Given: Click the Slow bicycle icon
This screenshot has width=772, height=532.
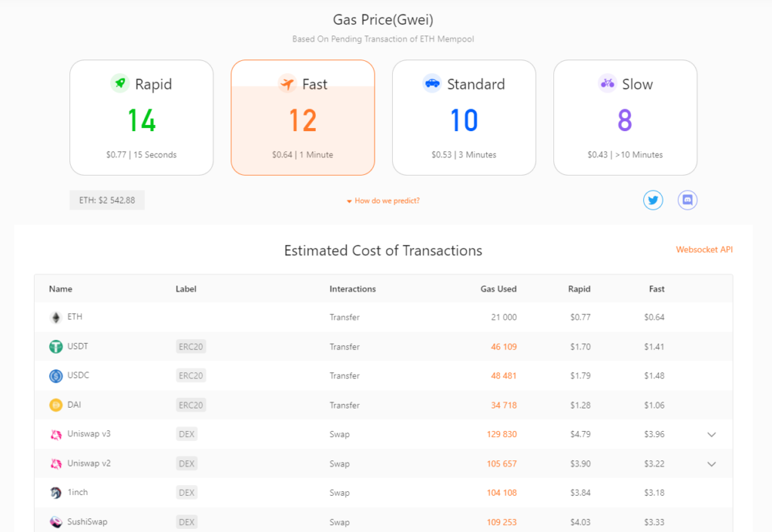Looking at the screenshot, I should coord(607,84).
